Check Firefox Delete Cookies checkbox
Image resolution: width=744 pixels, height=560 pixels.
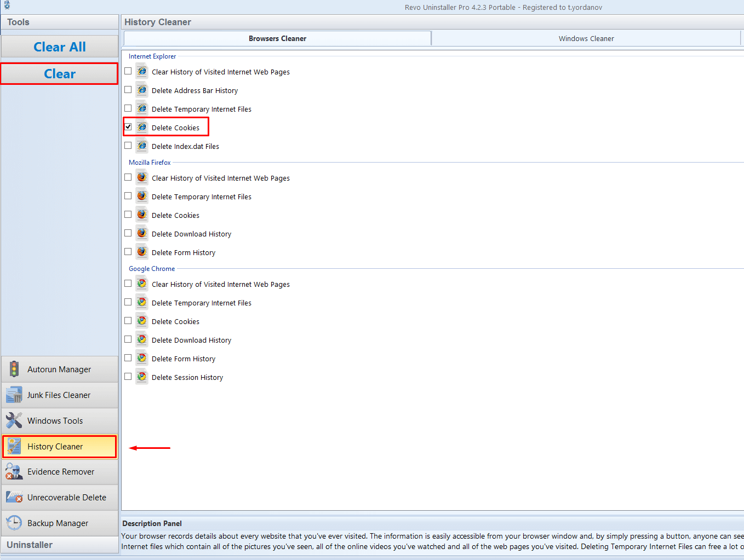(128, 215)
